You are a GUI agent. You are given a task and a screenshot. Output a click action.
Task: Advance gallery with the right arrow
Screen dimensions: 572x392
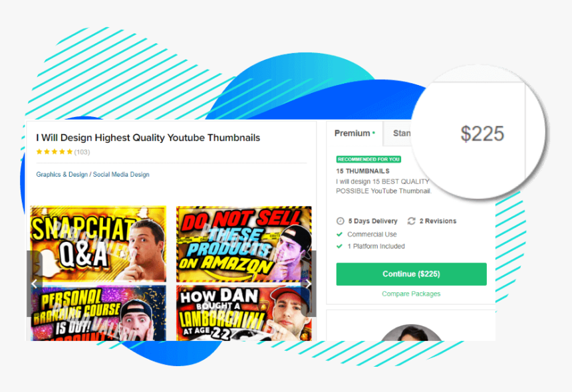click(309, 284)
